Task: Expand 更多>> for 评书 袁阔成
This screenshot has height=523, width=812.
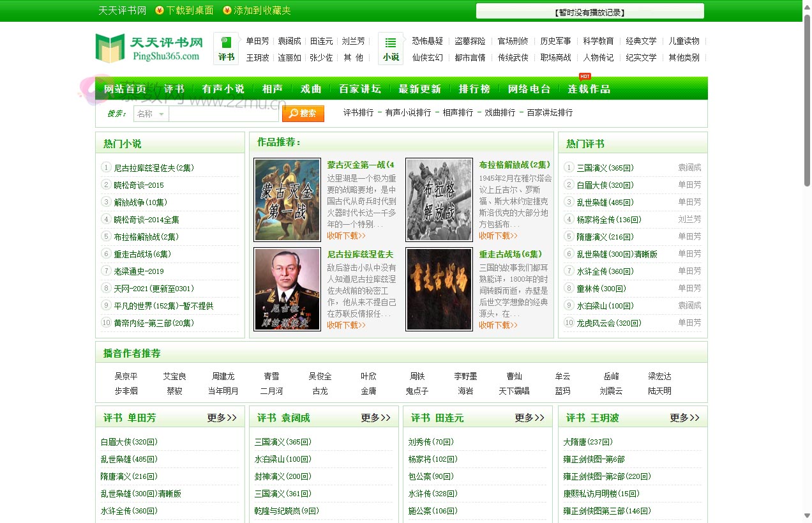Action: [375, 418]
